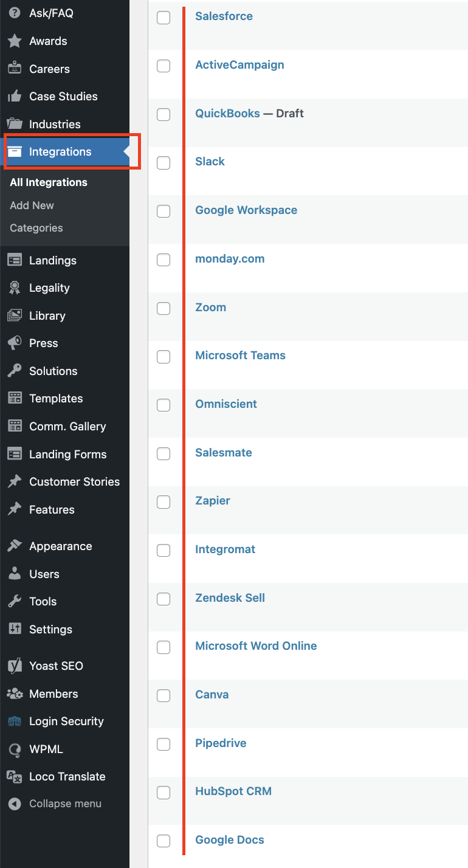Open the HubSpot CRM integration link

(x=233, y=791)
